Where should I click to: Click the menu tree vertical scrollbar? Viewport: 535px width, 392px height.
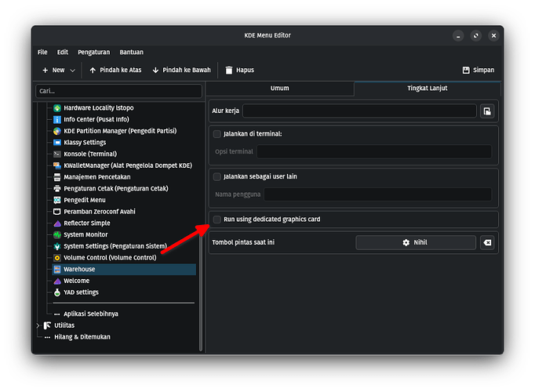[201, 293]
